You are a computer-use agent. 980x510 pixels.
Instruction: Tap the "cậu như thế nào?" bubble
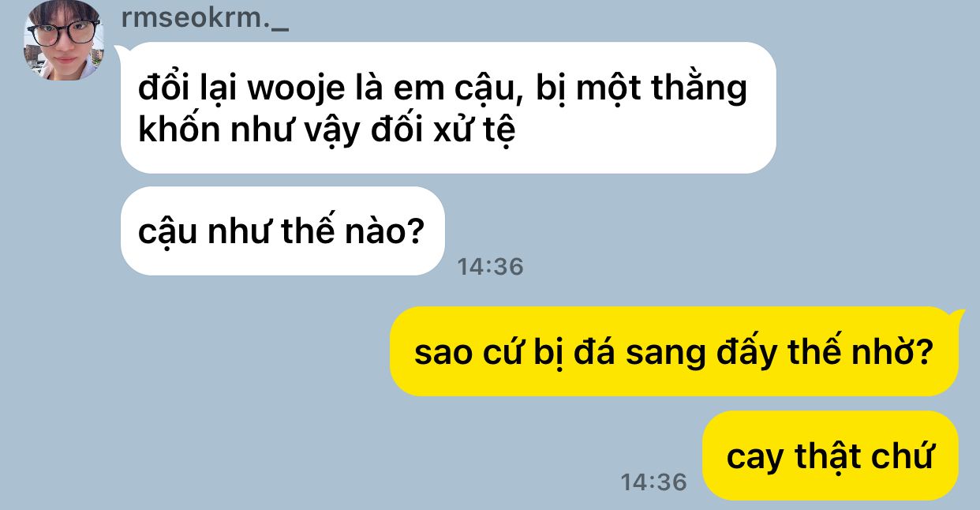282,231
